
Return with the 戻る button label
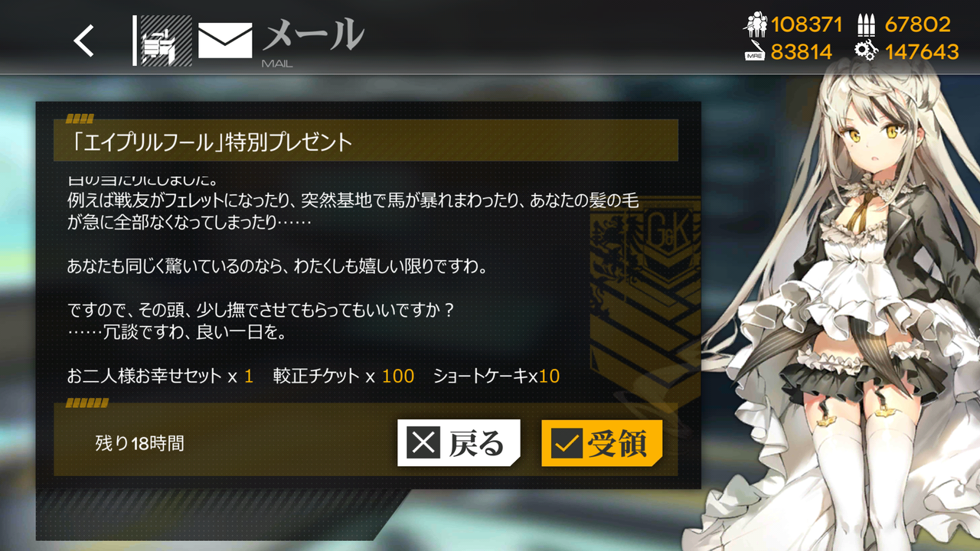(x=476, y=444)
